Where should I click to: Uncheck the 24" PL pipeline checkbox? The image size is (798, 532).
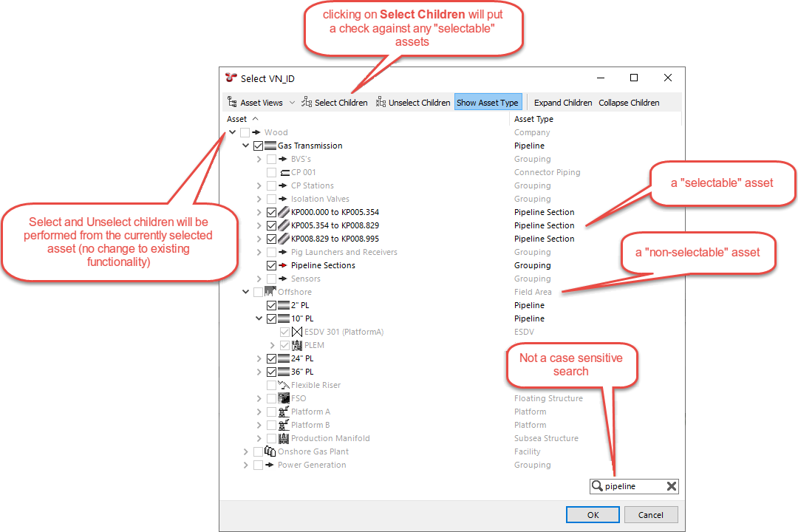(271, 358)
